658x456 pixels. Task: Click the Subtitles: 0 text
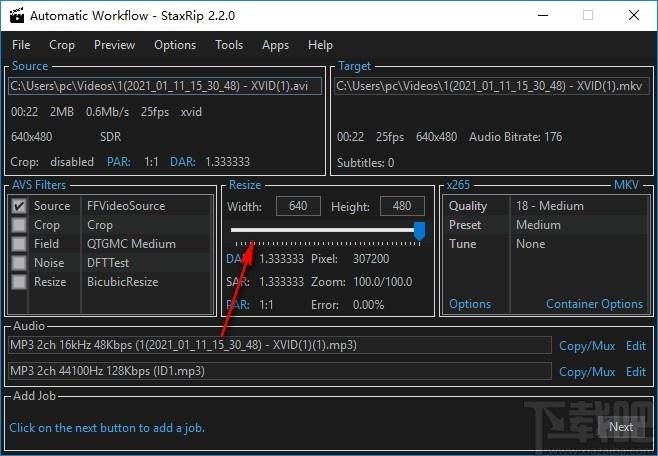366,163
